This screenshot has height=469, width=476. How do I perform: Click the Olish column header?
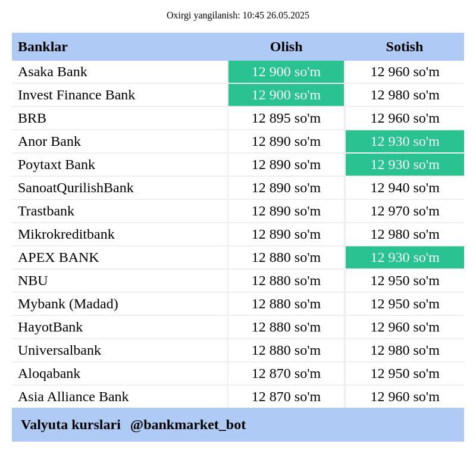[x=286, y=47]
